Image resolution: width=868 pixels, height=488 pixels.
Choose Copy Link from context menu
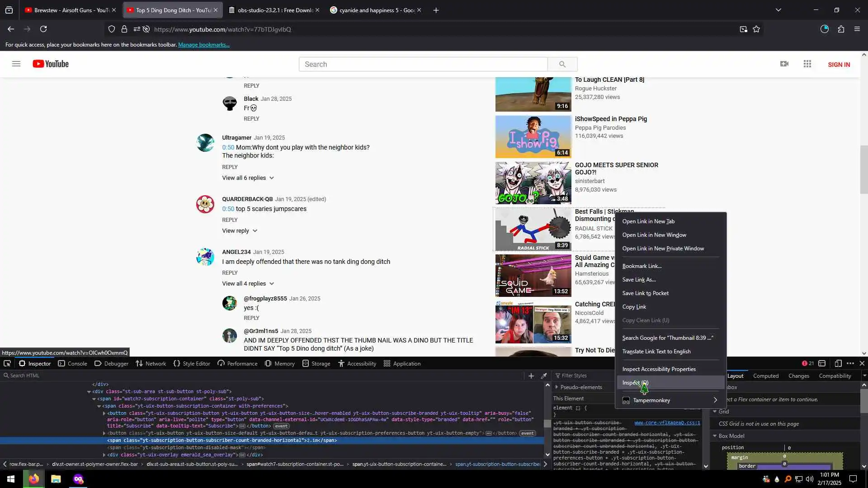[x=634, y=307]
